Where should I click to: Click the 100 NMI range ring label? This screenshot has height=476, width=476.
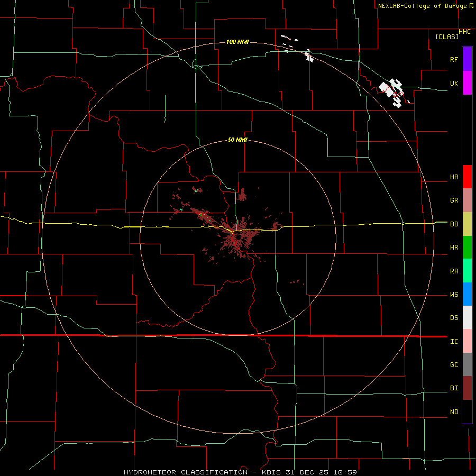pyautogui.click(x=237, y=42)
